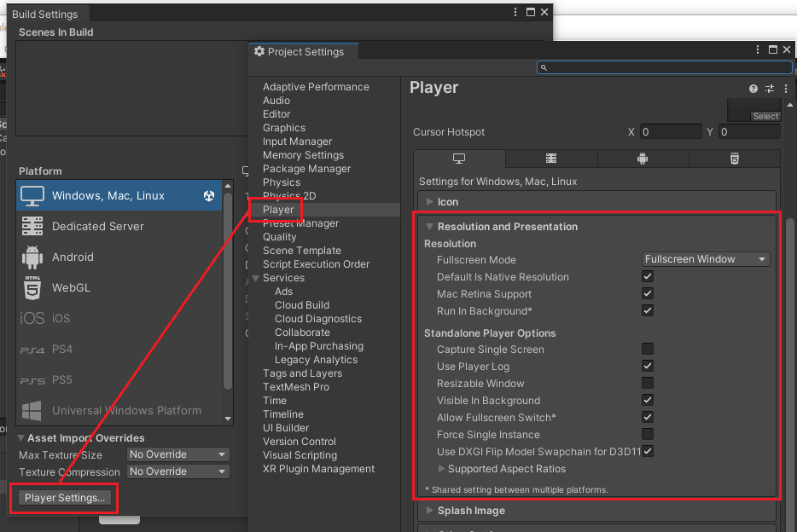Click the Player Settings... button
Screen dimensions: 797x532
click(65, 498)
